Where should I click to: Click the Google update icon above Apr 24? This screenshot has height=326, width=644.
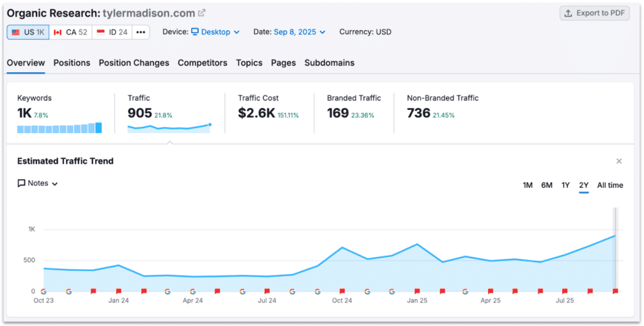pyautogui.click(x=192, y=291)
